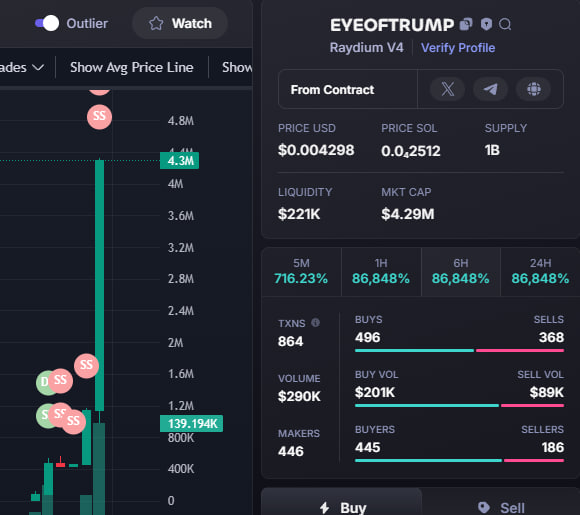The height and width of the screenshot is (515, 580).
Task: Open the Telegram social icon
Action: (490, 89)
